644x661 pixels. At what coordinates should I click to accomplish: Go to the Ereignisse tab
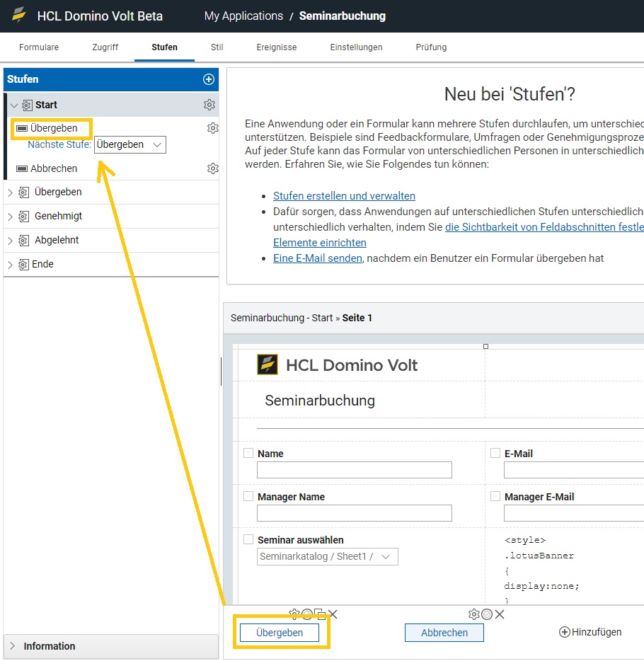(277, 47)
